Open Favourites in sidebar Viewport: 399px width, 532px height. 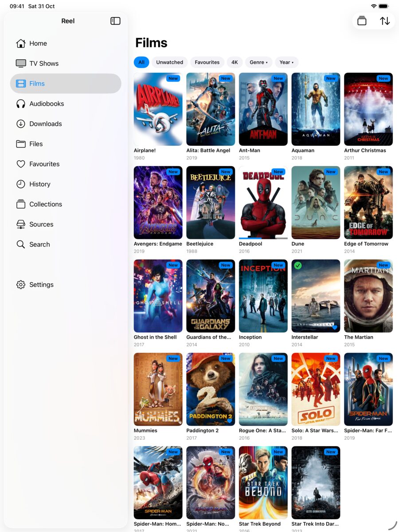(x=66, y=164)
